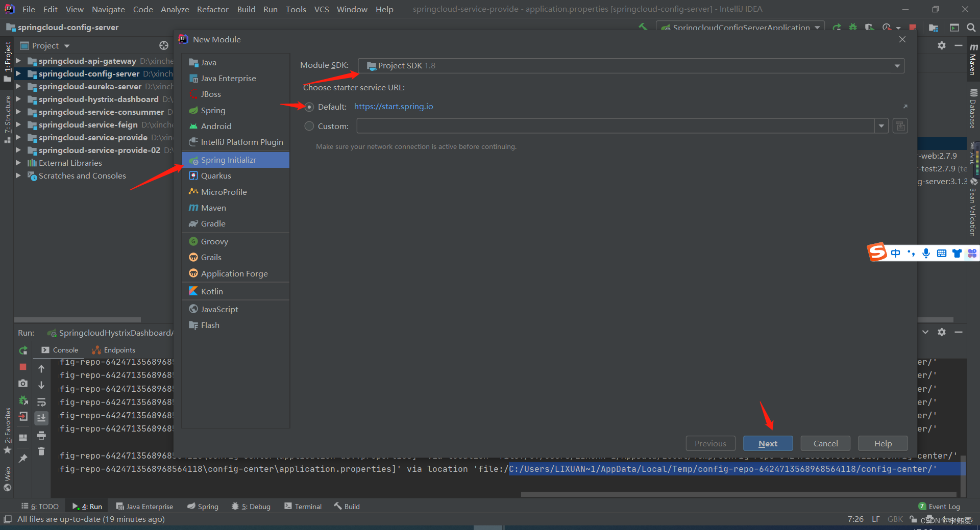Click the Exit icon in Run panel

point(23,416)
